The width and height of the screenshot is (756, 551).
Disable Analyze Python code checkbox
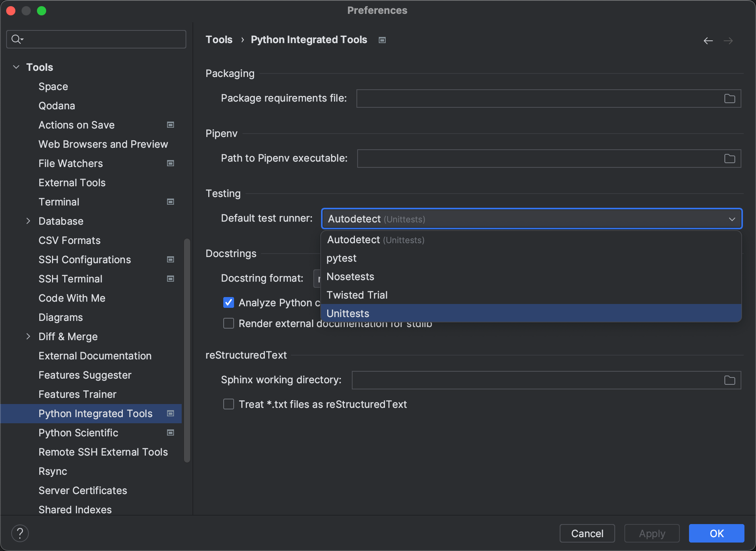pyautogui.click(x=229, y=302)
